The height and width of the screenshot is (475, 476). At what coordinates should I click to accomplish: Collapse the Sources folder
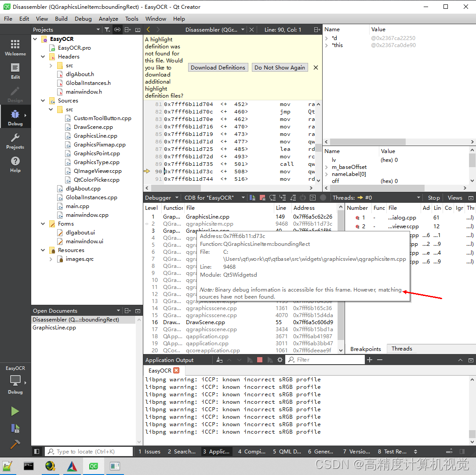(43, 101)
